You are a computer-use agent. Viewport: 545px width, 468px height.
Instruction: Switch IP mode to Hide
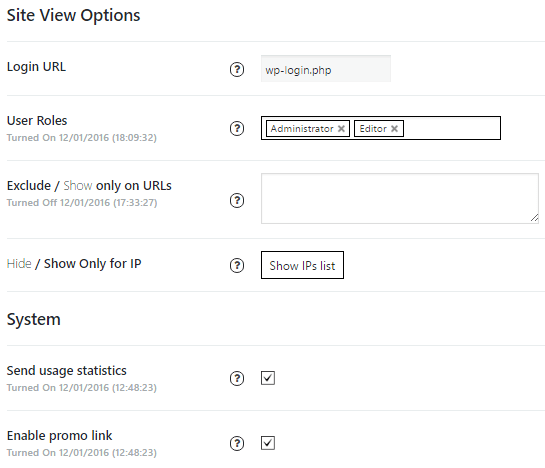pos(19,264)
